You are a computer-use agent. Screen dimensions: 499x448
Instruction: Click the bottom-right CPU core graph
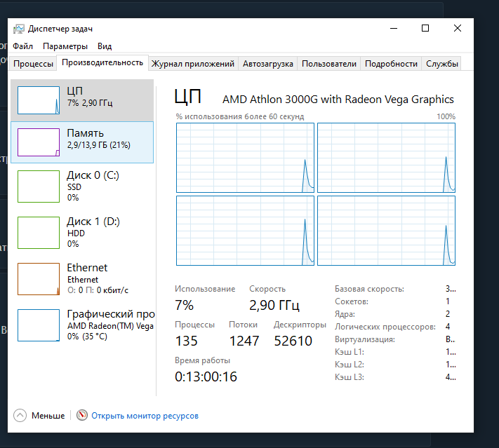tap(386, 231)
